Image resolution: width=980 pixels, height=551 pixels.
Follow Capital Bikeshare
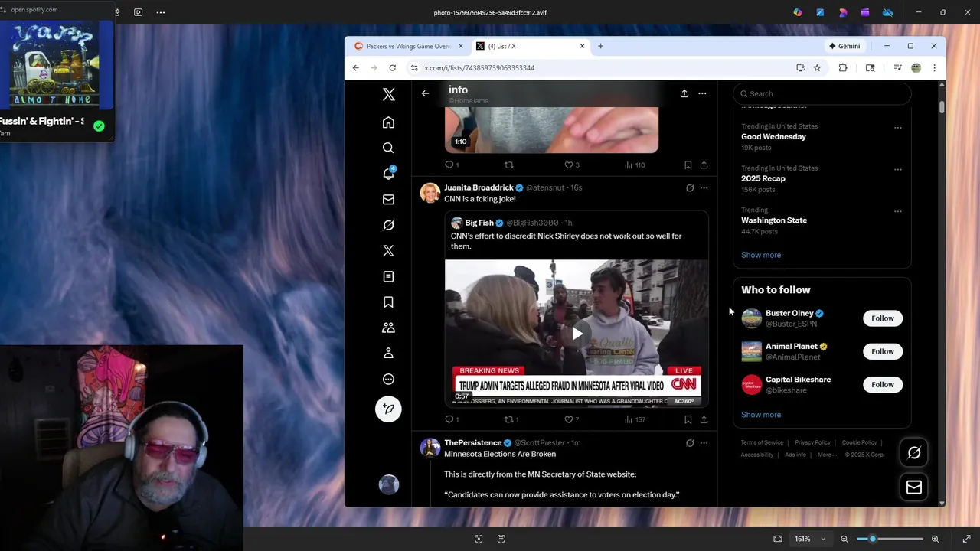[882, 384]
